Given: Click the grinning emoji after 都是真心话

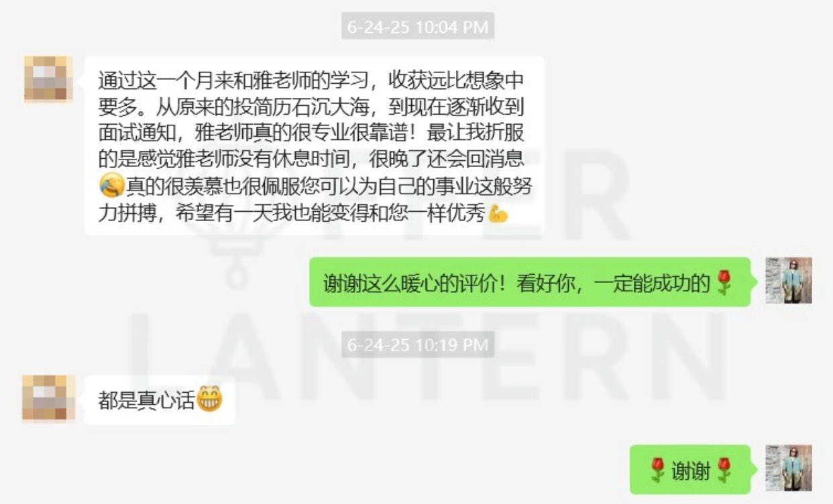Looking at the screenshot, I should pos(209,401).
